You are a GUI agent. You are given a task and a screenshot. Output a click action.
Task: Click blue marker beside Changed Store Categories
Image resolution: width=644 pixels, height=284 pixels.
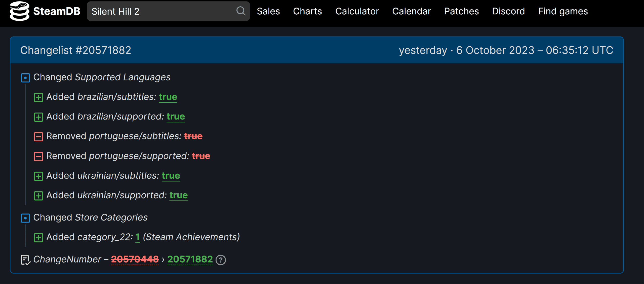25,218
